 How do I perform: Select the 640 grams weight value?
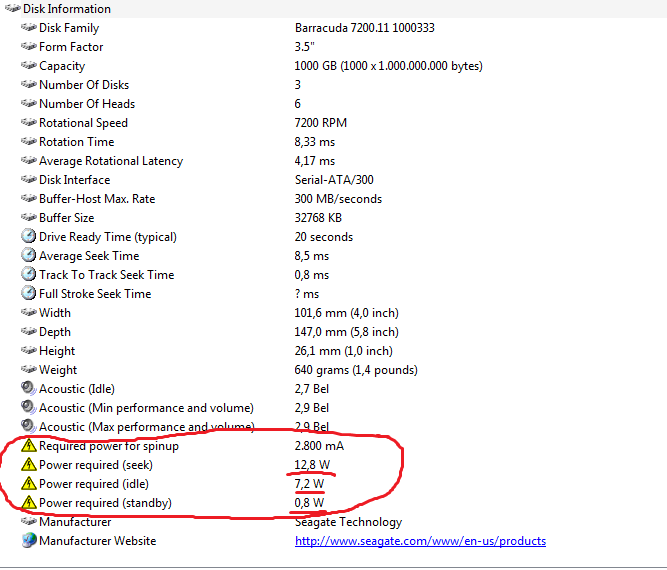[356, 370]
